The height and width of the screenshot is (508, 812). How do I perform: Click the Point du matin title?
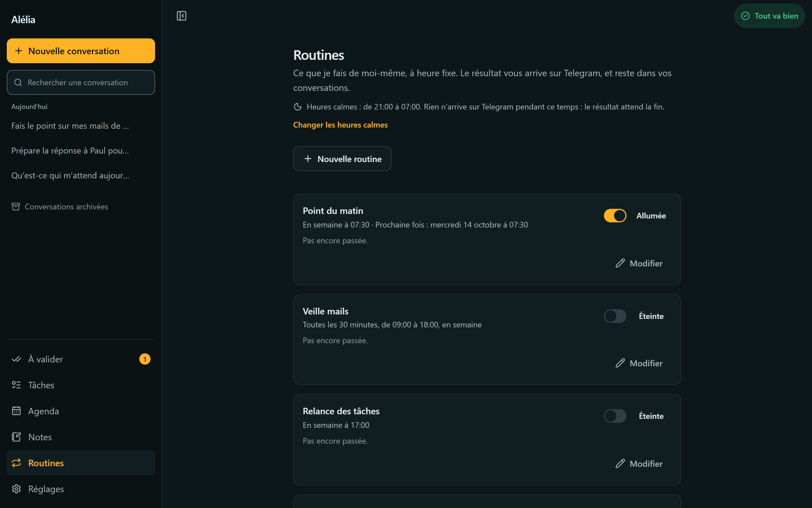333,211
